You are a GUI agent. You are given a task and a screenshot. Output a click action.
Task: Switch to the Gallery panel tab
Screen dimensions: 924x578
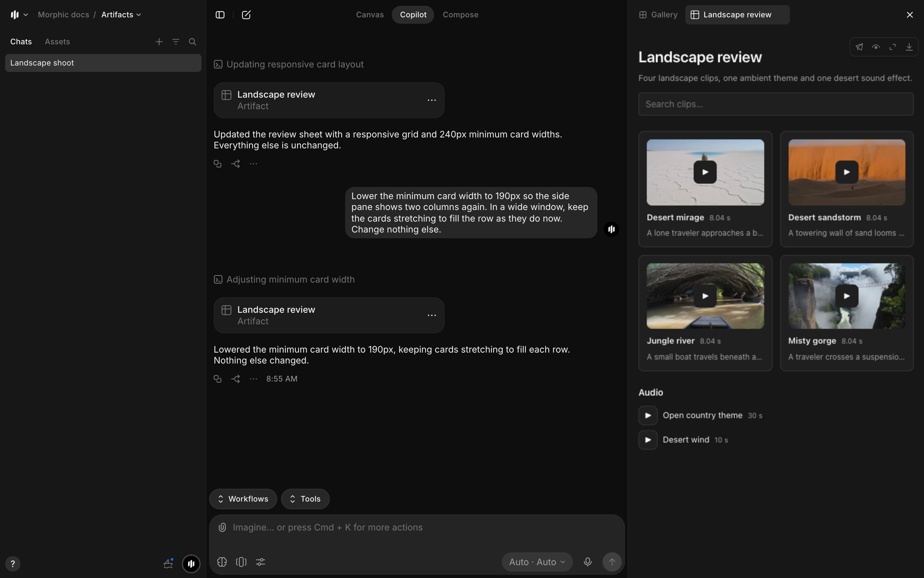click(x=658, y=14)
